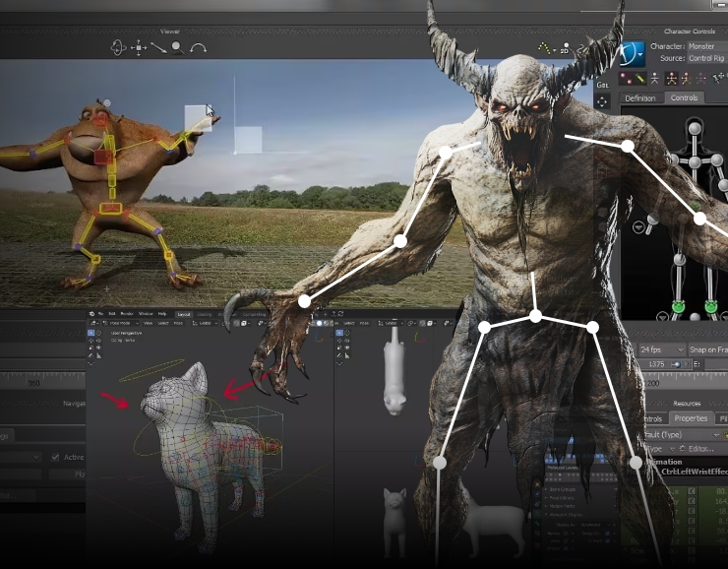Viewport: 728px width, 569px height.
Task: Select the Annotate tool in right viewport
Action: pyautogui.click(x=339, y=355)
